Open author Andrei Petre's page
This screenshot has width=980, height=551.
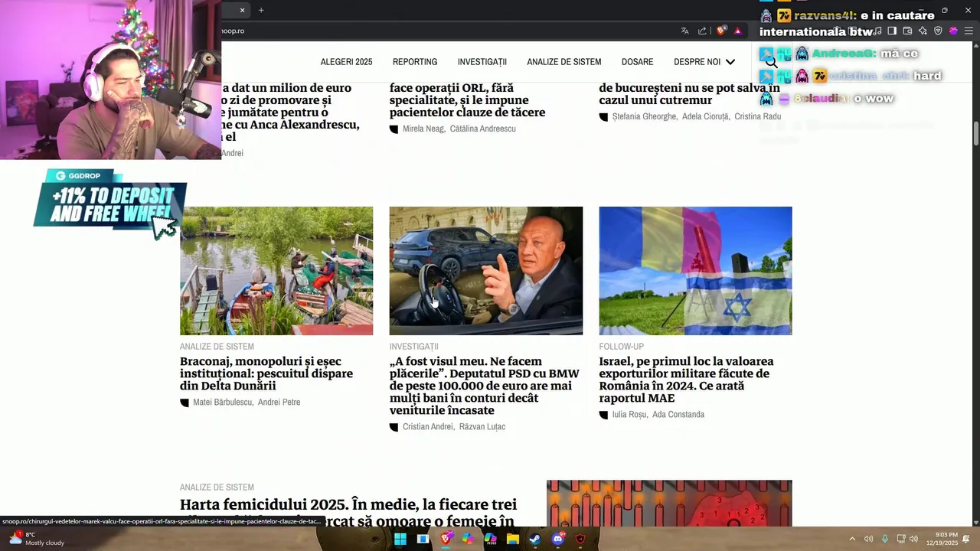pos(279,403)
